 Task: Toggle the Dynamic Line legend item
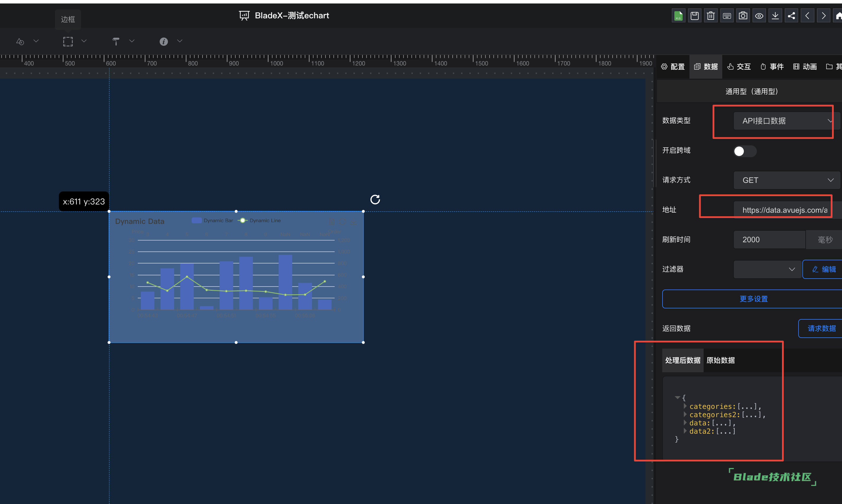(259, 220)
